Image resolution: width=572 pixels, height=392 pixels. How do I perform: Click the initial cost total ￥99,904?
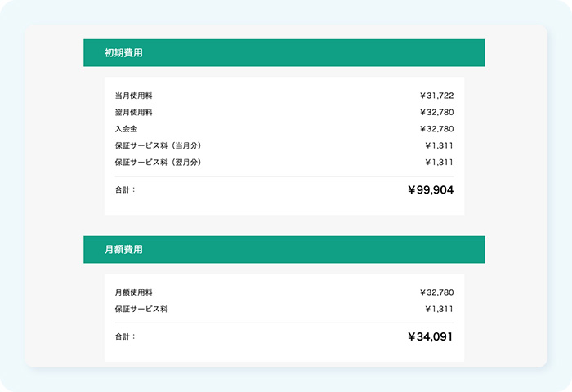430,190
